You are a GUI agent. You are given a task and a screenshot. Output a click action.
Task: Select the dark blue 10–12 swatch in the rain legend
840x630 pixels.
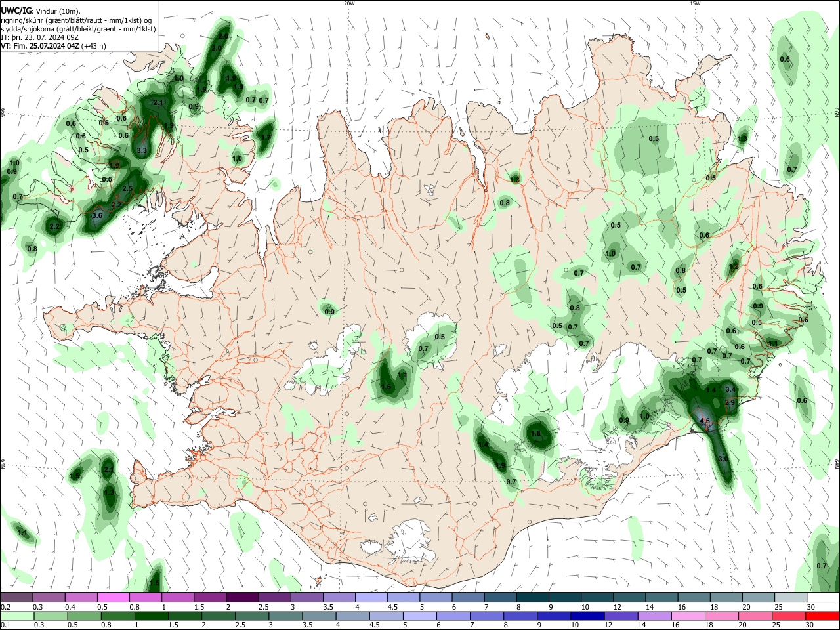[x=586, y=616]
